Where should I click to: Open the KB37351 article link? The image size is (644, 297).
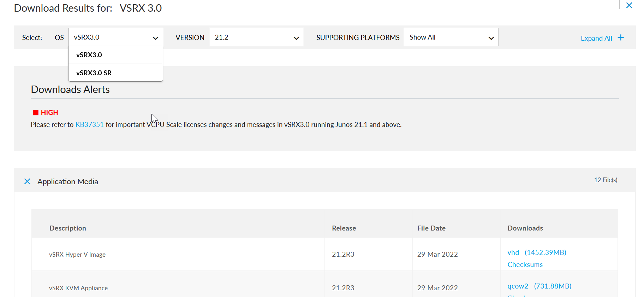tap(89, 124)
